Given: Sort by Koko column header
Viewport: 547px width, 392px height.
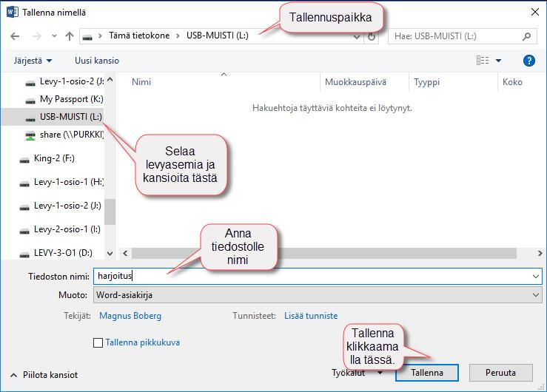Looking at the screenshot, I should (512, 82).
